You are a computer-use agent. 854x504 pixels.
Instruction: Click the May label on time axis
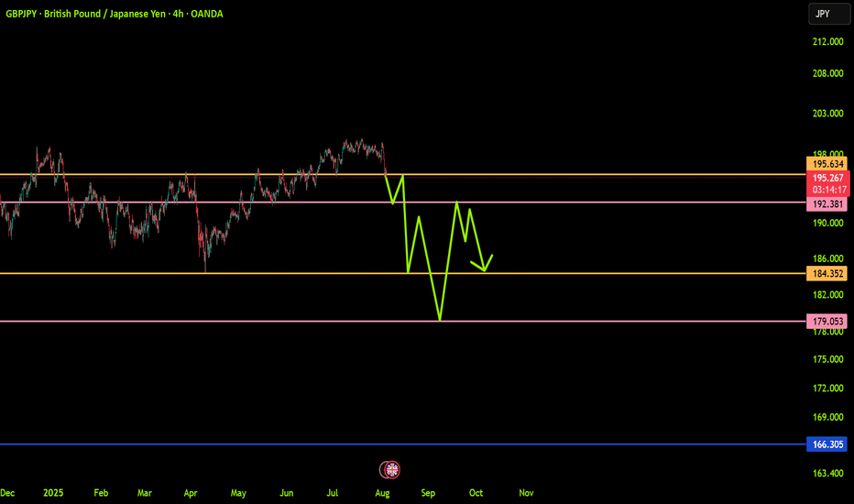click(238, 493)
